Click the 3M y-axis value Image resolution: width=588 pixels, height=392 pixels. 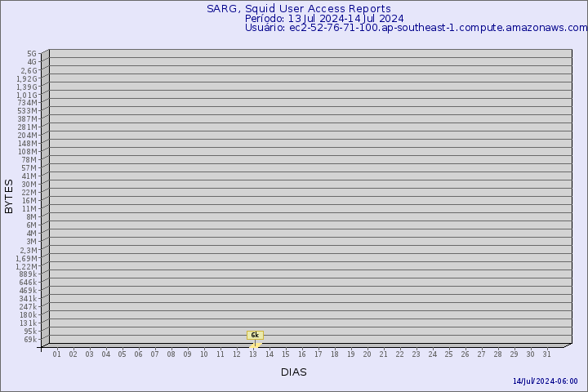pyautogui.click(x=32, y=242)
